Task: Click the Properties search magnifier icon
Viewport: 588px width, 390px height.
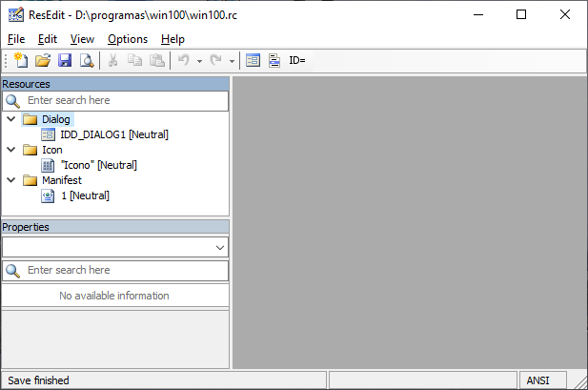Action: click(12, 271)
